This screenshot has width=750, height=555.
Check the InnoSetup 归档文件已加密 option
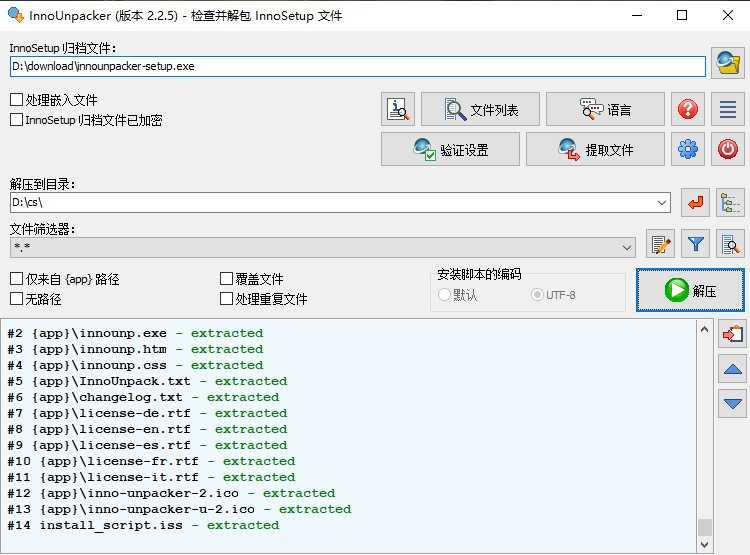click(x=16, y=120)
